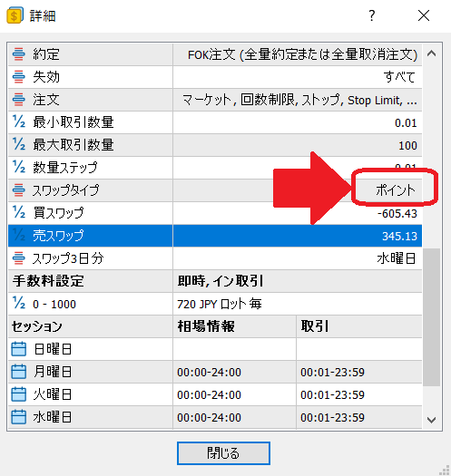Click the 買スワップ fraction icon

pos(19,212)
